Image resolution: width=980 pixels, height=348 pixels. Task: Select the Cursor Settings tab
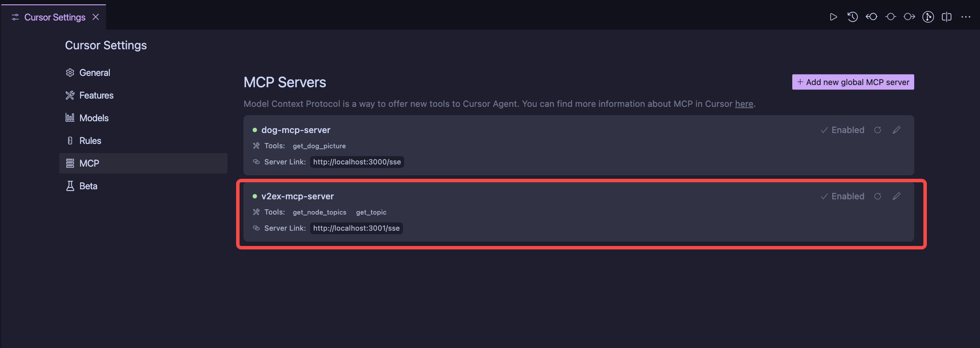tap(53, 17)
